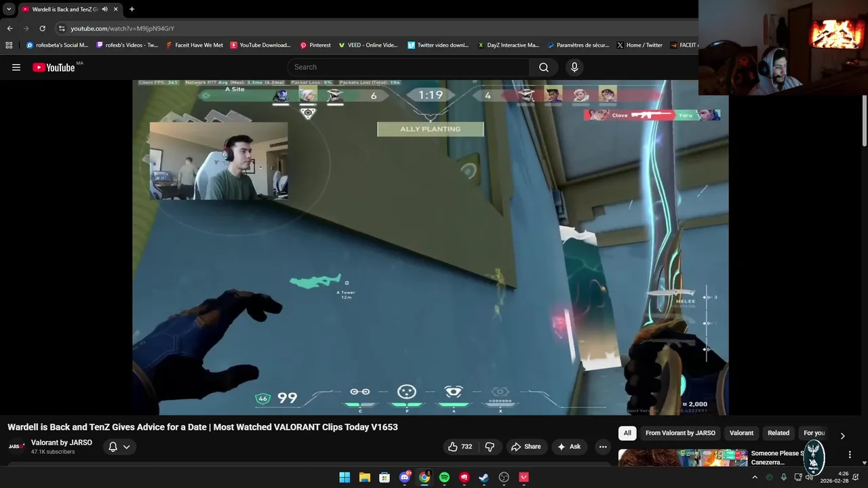This screenshot has width=868, height=488.
Task: Open Steam from taskbar
Action: [x=484, y=477]
